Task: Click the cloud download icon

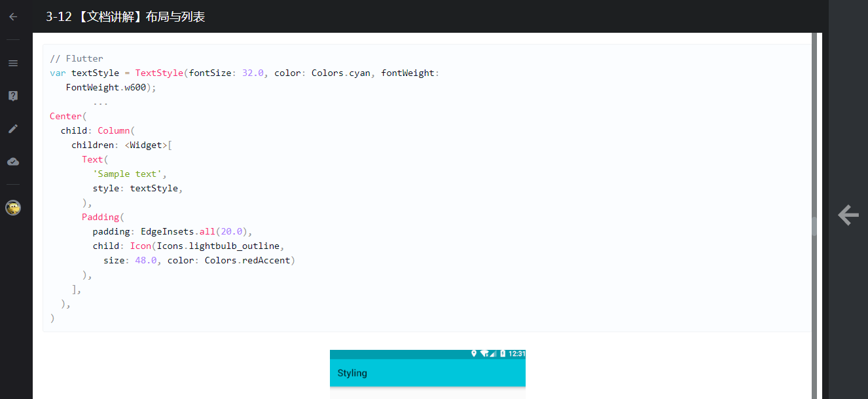Action: pyautogui.click(x=13, y=161)
